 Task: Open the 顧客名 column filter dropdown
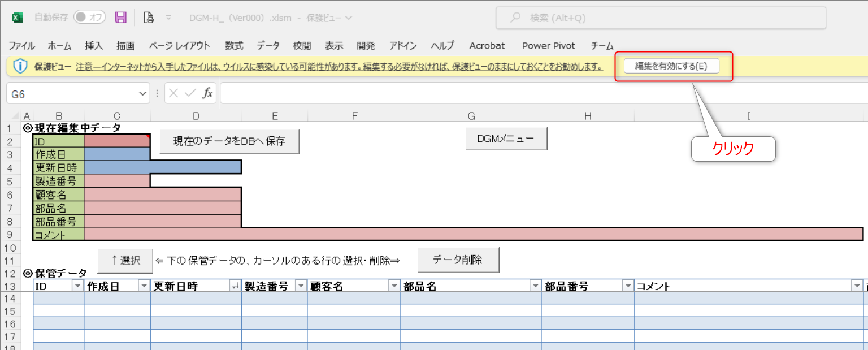[x=394, y=286]
